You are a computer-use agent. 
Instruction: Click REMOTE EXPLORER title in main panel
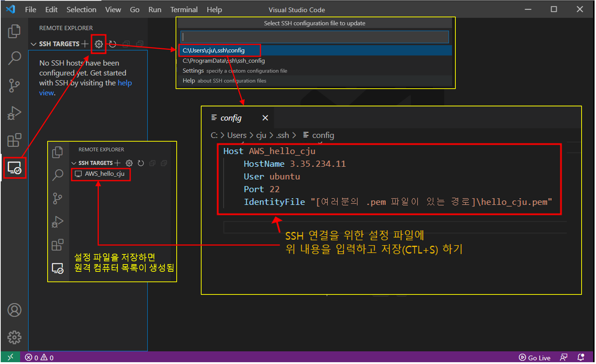click(66, 28)
